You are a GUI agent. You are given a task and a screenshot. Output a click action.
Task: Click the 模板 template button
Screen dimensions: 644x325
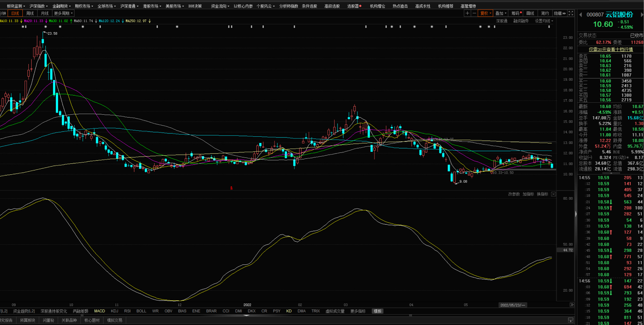[378, 311]
